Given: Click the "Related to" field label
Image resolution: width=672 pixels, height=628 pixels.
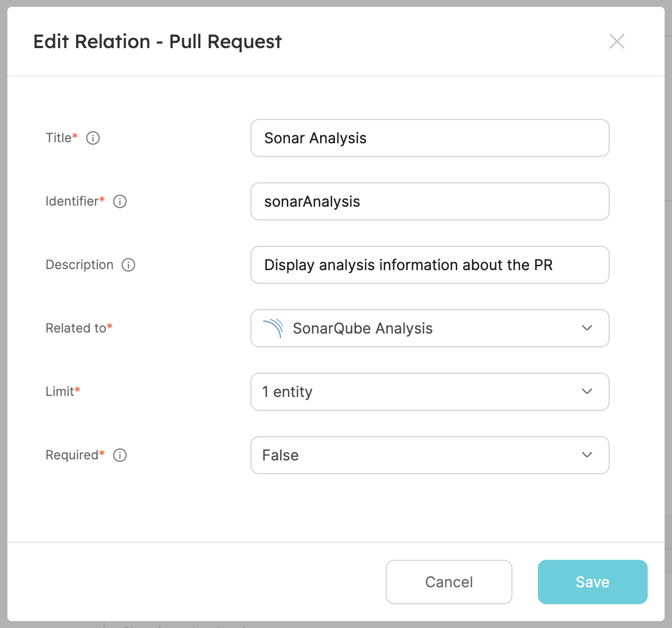Looking at the screenshot, I should tap(76, 328).
